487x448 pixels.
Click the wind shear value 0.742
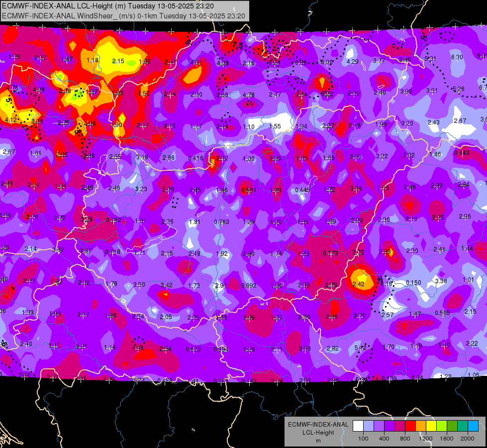114,220
